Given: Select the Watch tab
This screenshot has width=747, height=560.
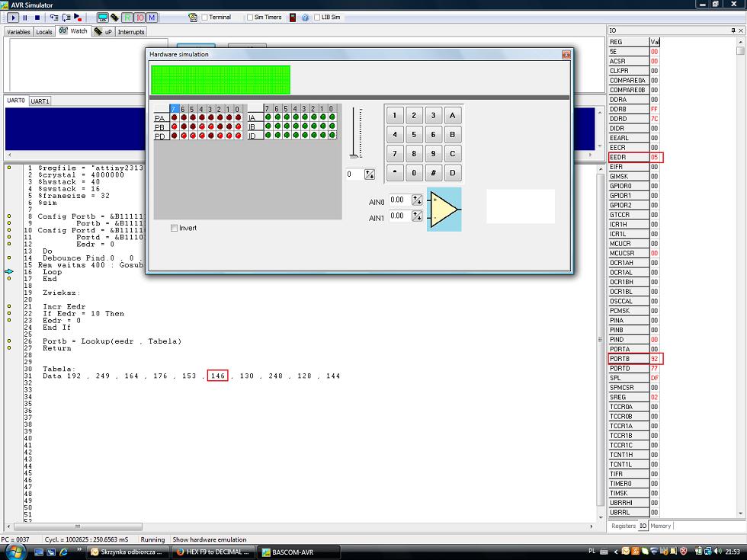Looking at the screenshot, I should (73, 31).
